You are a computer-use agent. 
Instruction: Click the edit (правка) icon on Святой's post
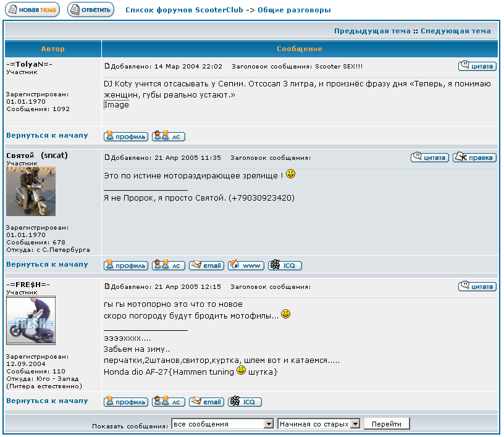[x=474, y=157]
